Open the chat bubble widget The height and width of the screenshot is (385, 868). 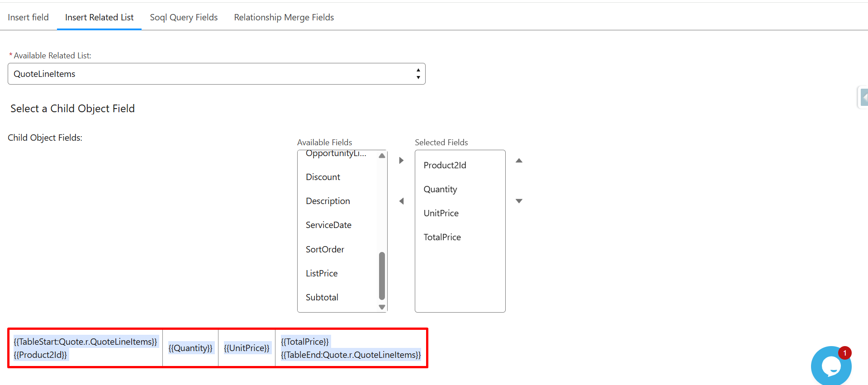[x=830, y=366]
